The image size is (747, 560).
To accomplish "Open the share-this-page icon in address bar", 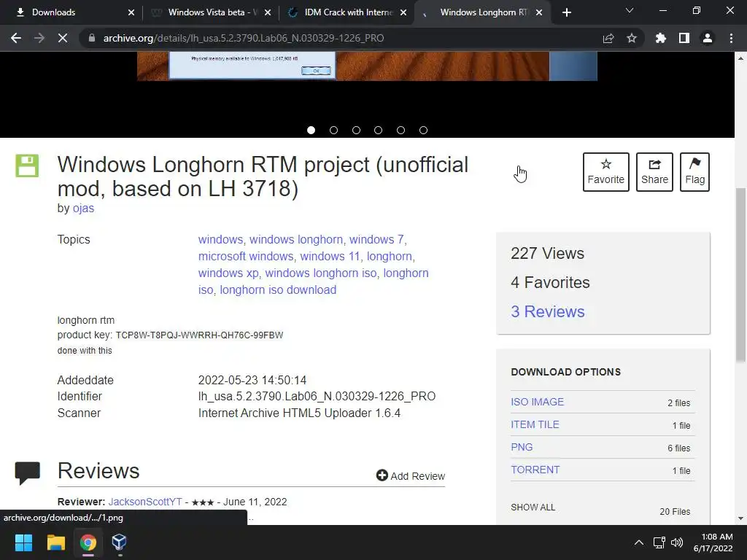I will pyautogui.click(x=608, y=38).
